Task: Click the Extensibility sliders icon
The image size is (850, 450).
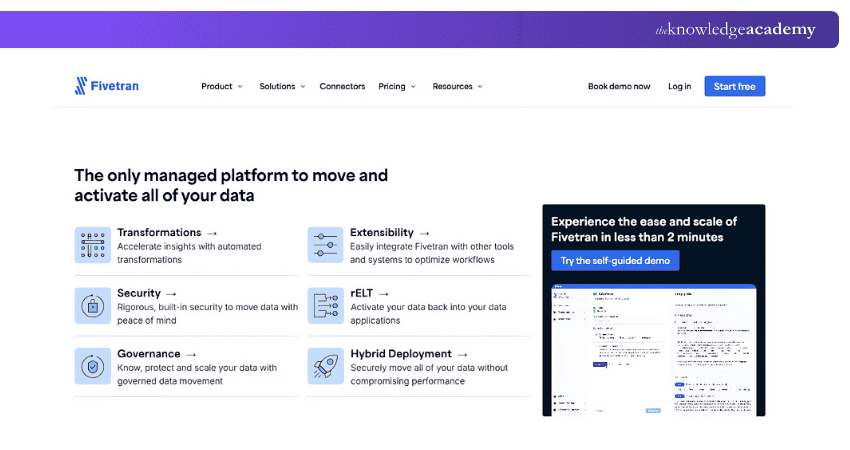Action: tap(326, 245)
